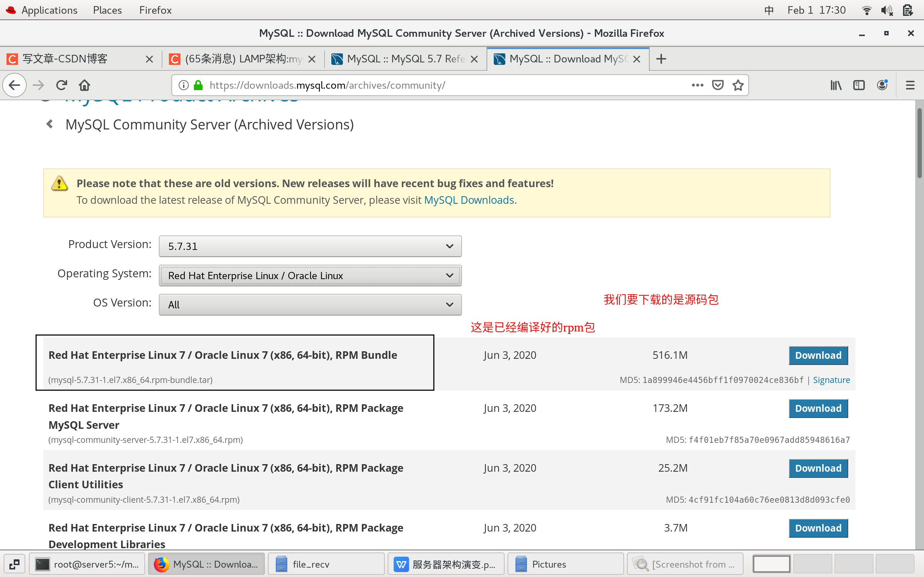Go to Firefox home page icon

84,85
